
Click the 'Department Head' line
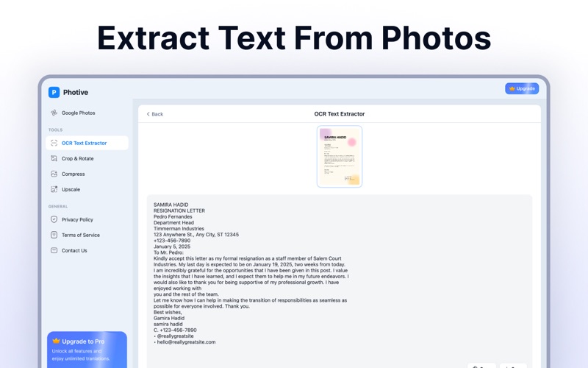tap(173, 223)
